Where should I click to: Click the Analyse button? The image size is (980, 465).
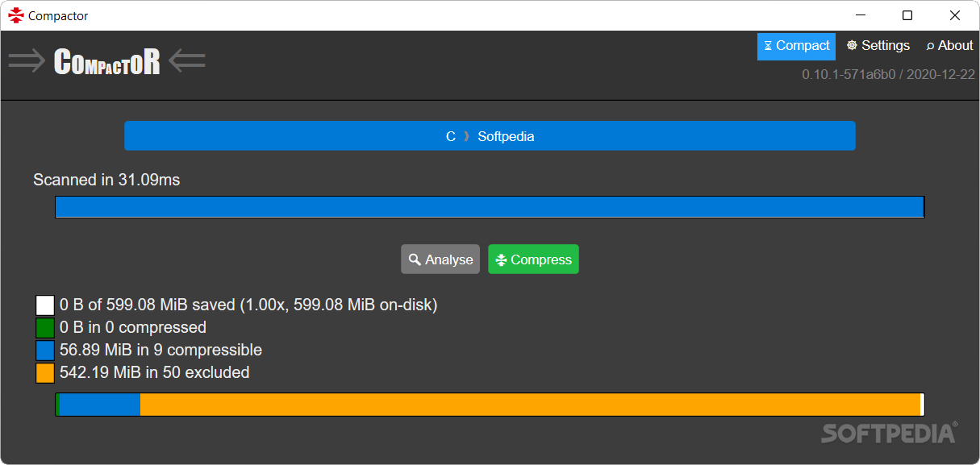[x=440, y=259]
